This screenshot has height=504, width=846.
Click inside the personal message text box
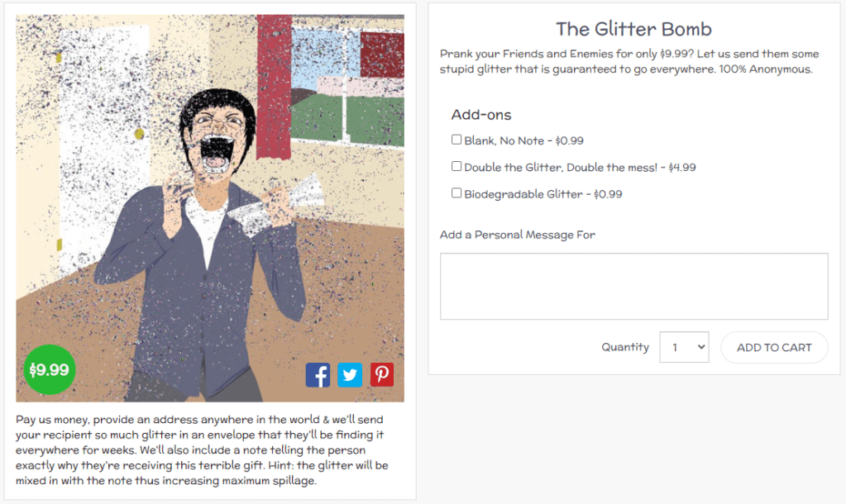[633, 286]
